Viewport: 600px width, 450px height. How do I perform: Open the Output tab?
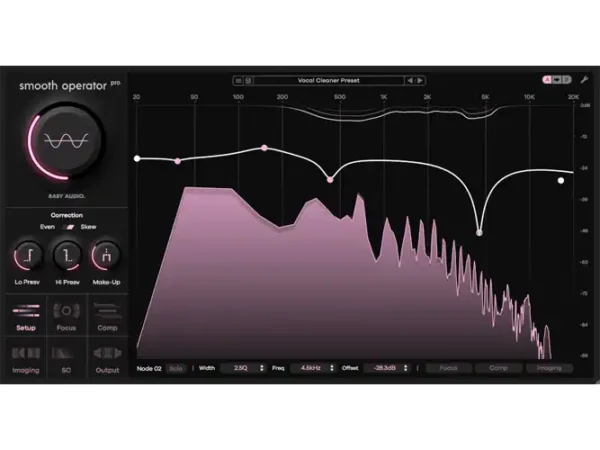(x=107, y=359)
